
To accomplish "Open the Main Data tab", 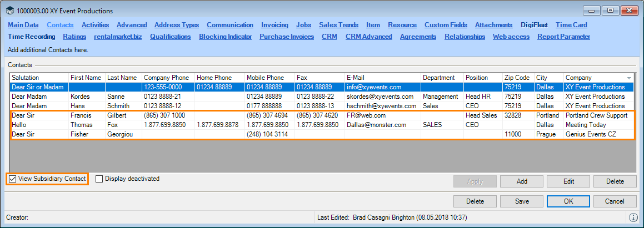I will 23,25.
